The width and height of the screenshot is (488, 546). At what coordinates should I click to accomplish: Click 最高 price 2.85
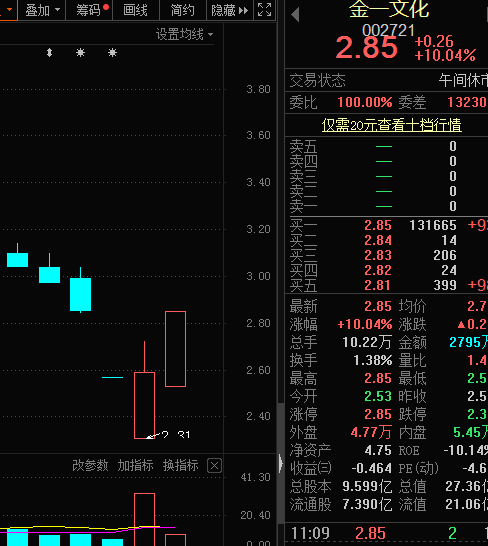[x=378, y=378]
